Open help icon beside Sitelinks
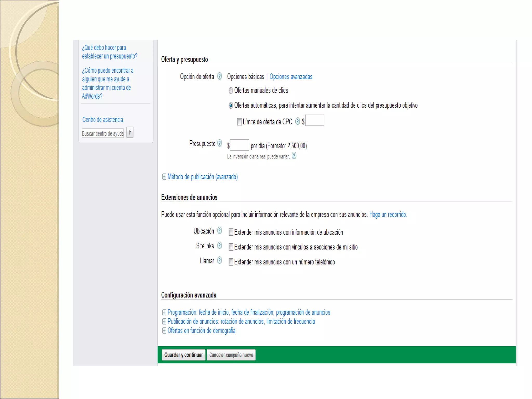Screen dimensions: 532x399 pyautogui.click(x=220, y=245)
